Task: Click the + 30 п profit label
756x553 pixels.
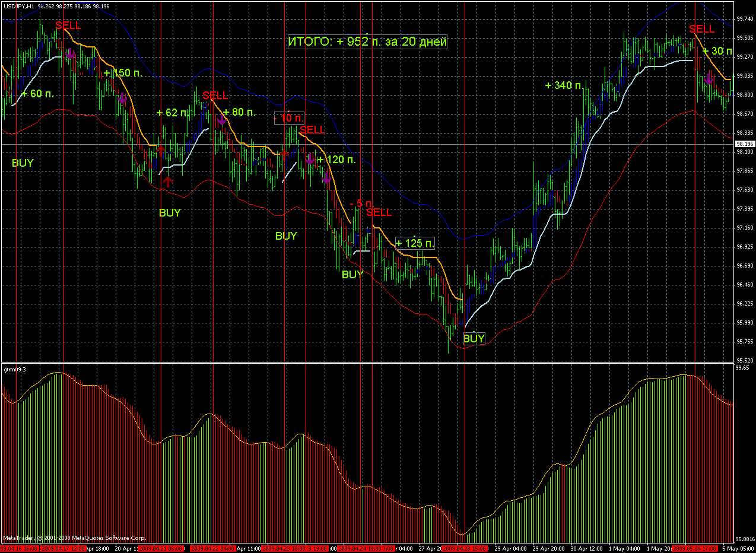Action: [x=718, y=51]
